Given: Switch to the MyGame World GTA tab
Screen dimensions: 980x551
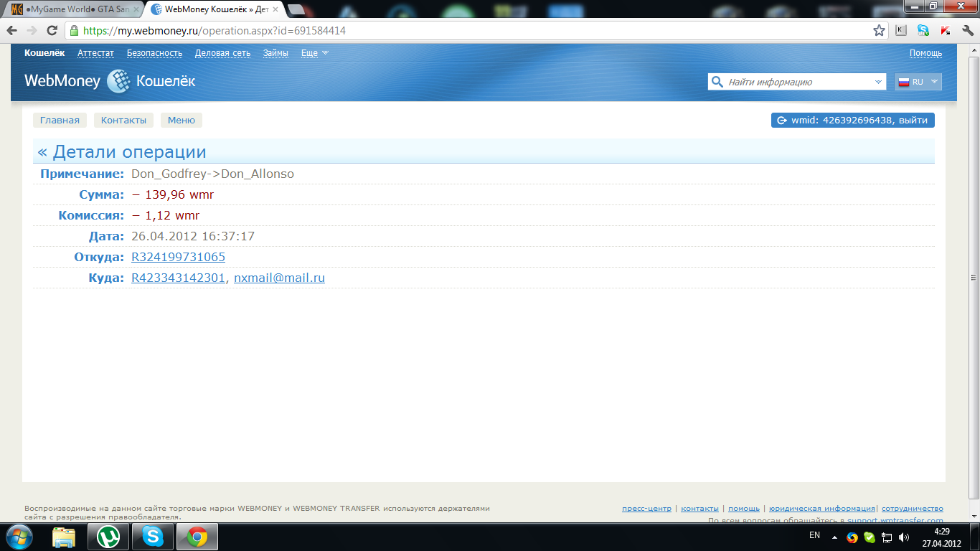Looking at the screenshot, I should pos(75,9).
